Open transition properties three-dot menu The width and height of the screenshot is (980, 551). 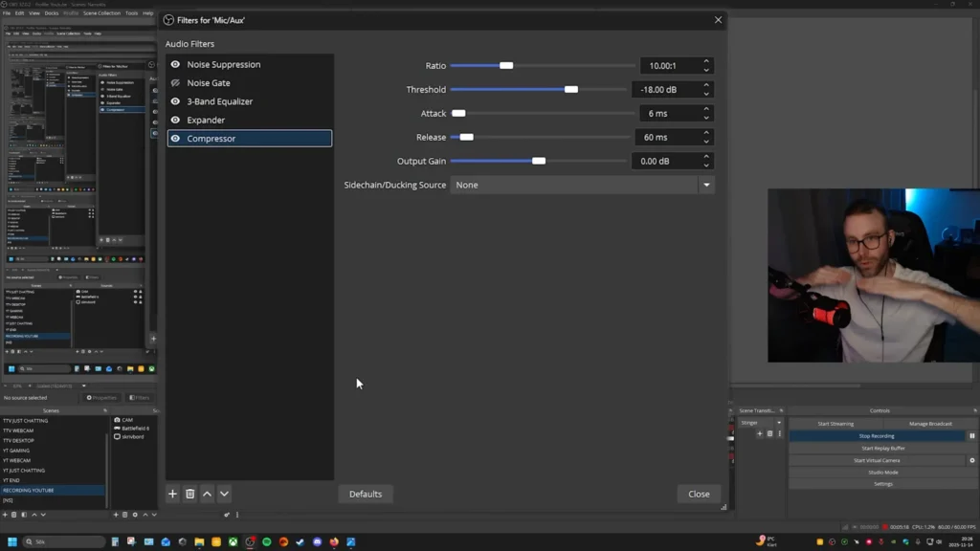pos(779,433)
